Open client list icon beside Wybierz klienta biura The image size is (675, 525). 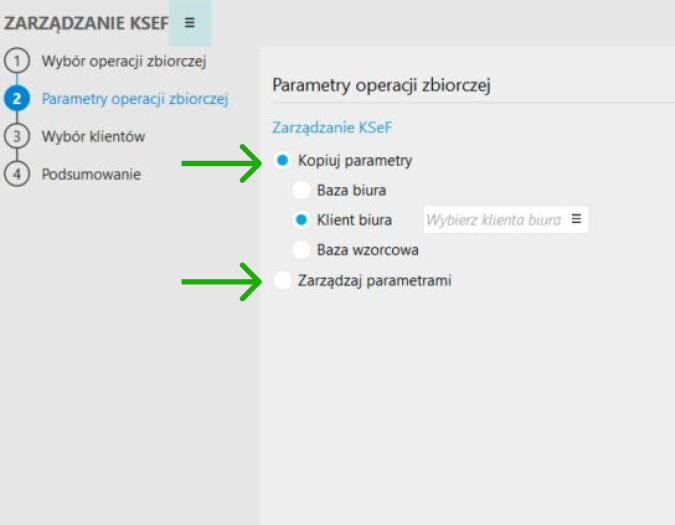click(x=576, y=219)
